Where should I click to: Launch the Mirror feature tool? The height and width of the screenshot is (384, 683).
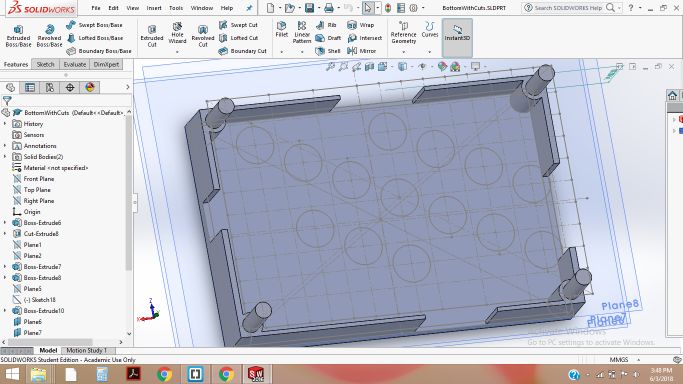[x=362, y=51]
